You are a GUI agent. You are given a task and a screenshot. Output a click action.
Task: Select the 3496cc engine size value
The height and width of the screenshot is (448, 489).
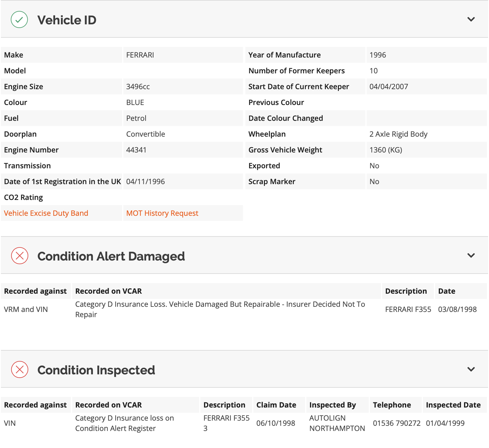click(x=138, y=87)
